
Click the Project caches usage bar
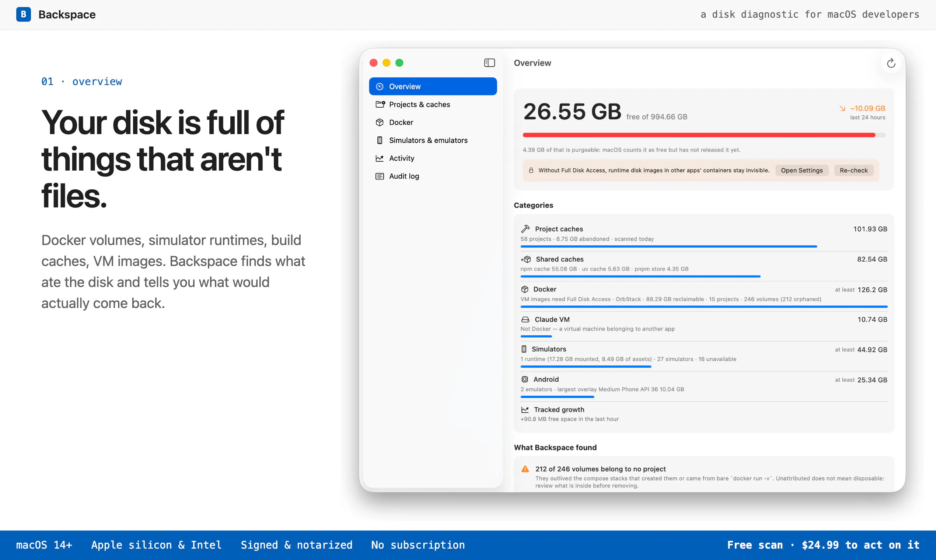669,246
